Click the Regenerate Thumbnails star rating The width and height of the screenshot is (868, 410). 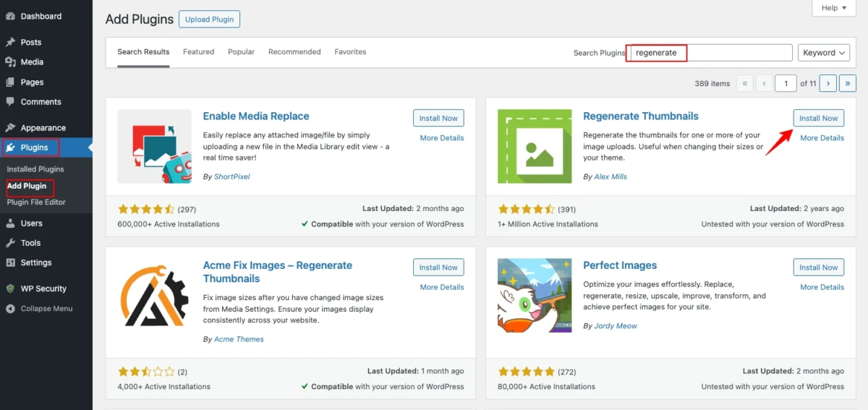click(x=527, y=209)
